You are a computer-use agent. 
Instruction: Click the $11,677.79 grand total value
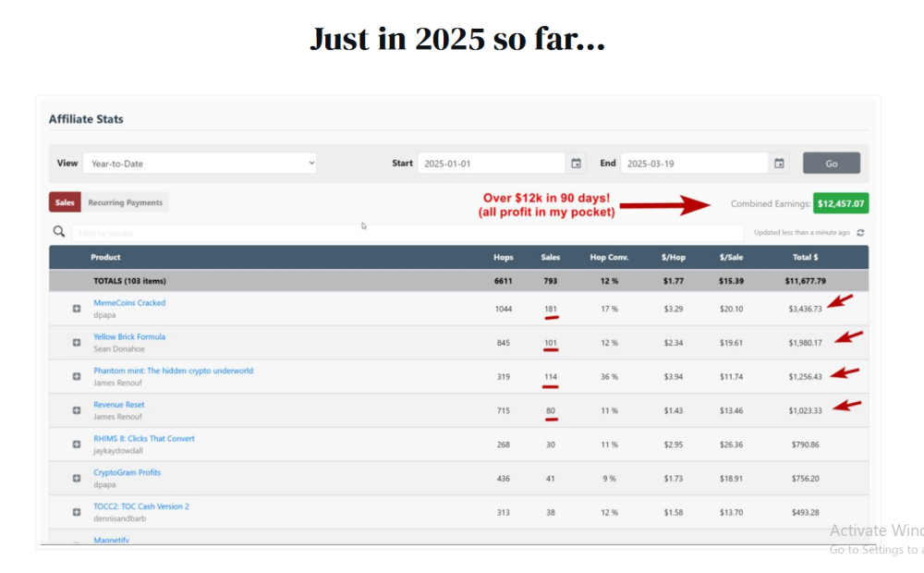coord(806,281)
